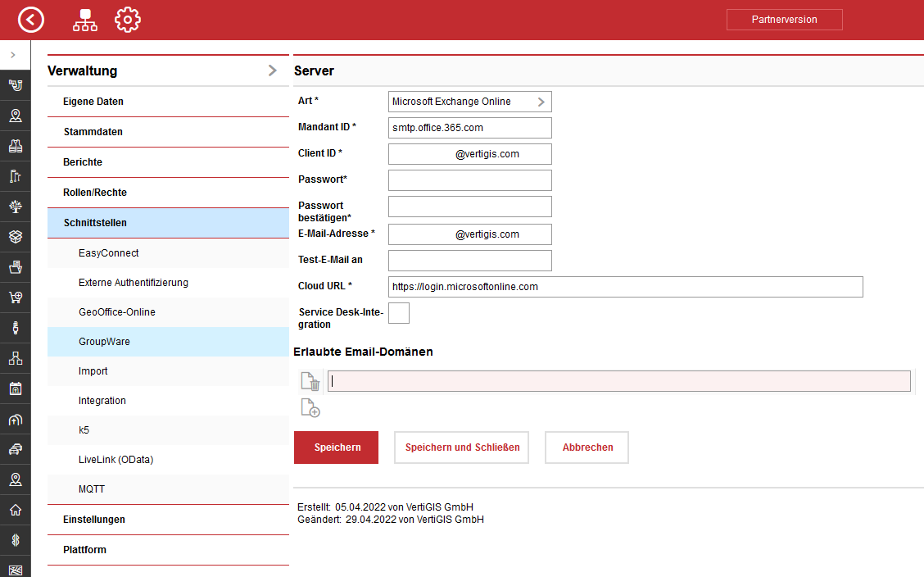Open the settings gear icon in header

(x=127, y=20)
